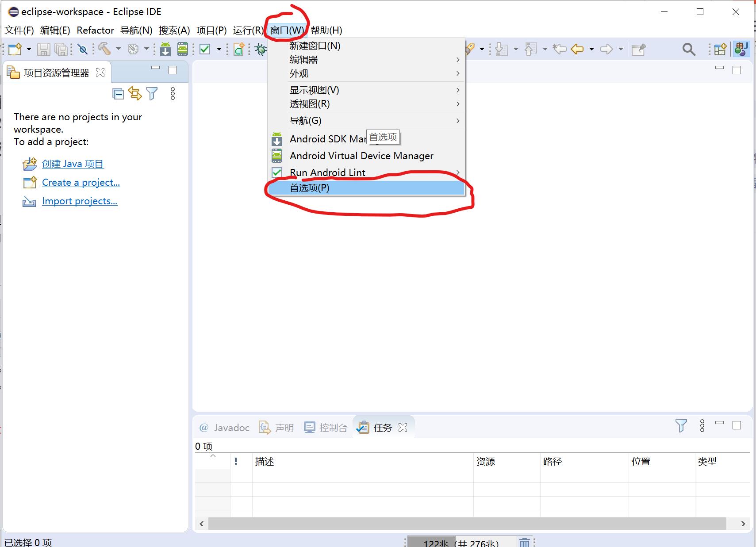Open the New wizard dropdown arrow
The image size is (756, 547).
coord(29,49)
